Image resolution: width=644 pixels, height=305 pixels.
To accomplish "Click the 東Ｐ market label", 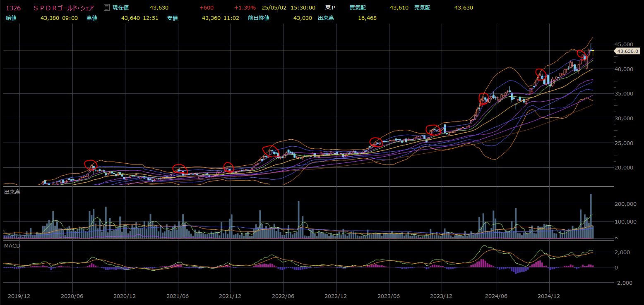I will [x=330, y=8].
